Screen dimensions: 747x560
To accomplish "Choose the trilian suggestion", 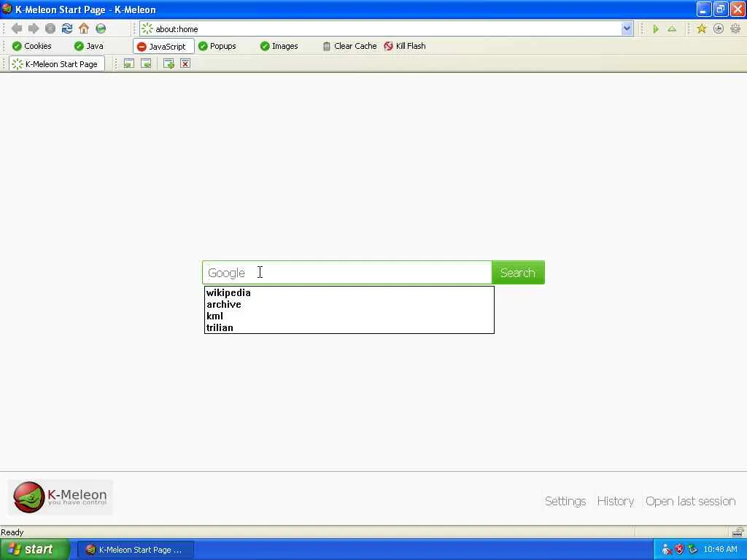I will [x=349, y=327].
